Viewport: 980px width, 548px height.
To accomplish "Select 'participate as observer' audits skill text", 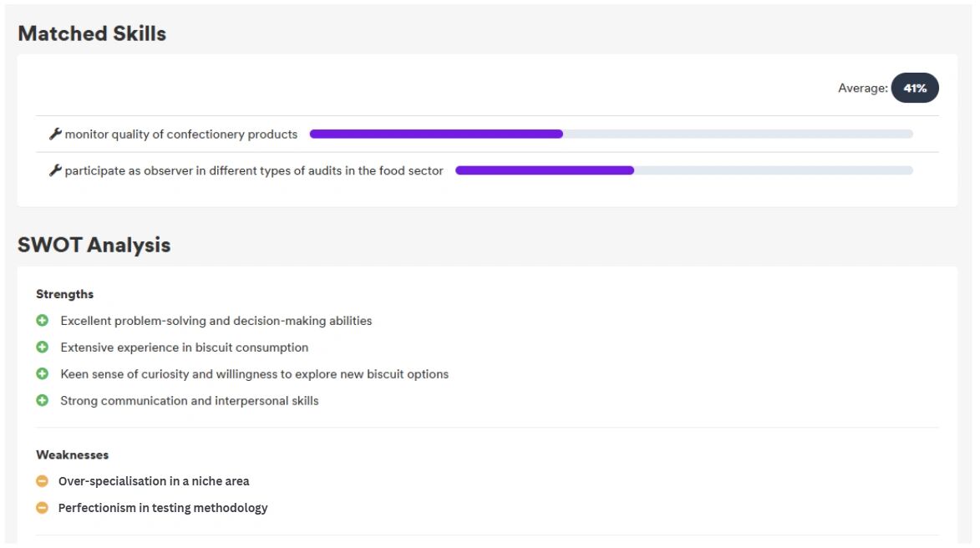I will [254, 171].
